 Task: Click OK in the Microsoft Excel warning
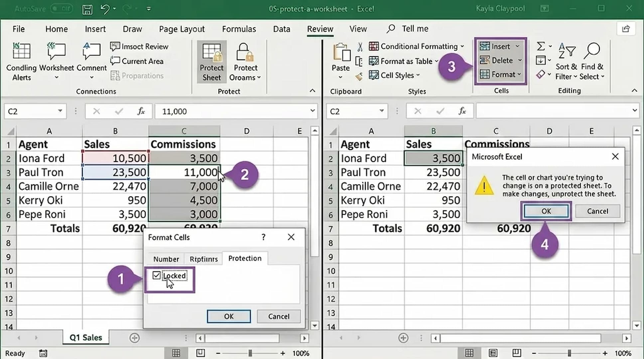click(x=546, y=211)
